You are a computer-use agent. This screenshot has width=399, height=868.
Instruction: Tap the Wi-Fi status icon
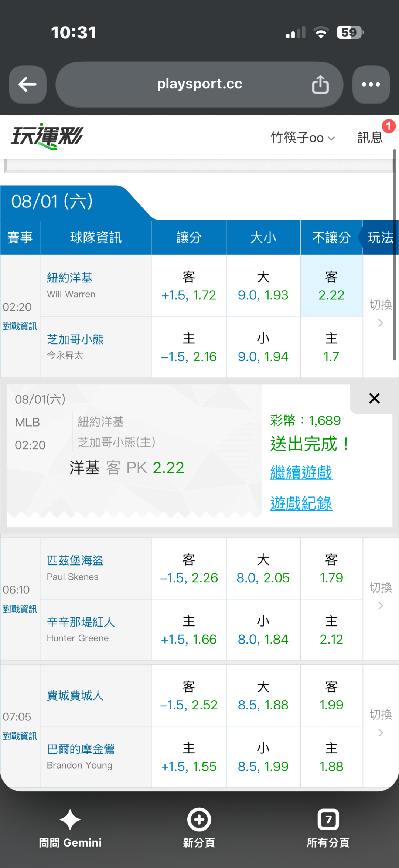pos(321,33)
